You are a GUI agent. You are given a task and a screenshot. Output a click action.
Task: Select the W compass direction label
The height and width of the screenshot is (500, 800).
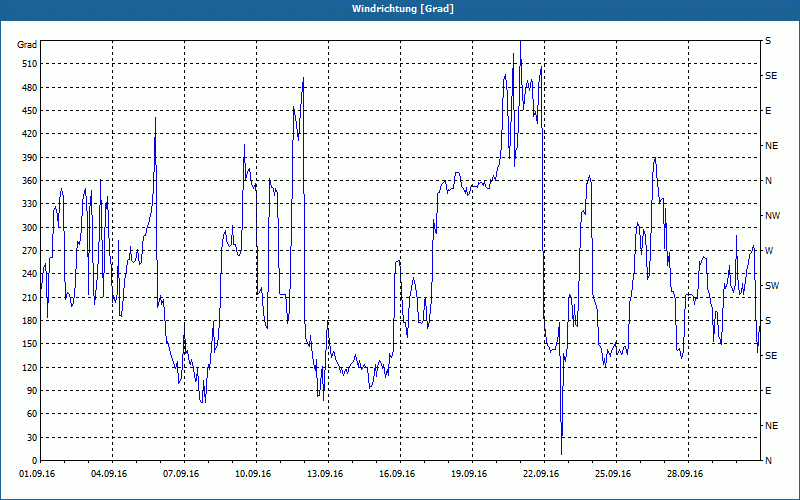[769, 251]
